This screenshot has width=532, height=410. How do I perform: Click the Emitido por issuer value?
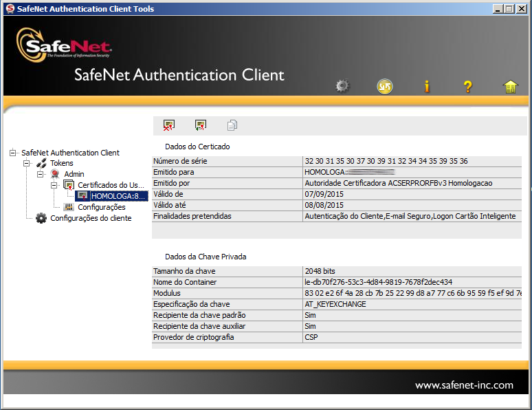click(x=399, y=183)
